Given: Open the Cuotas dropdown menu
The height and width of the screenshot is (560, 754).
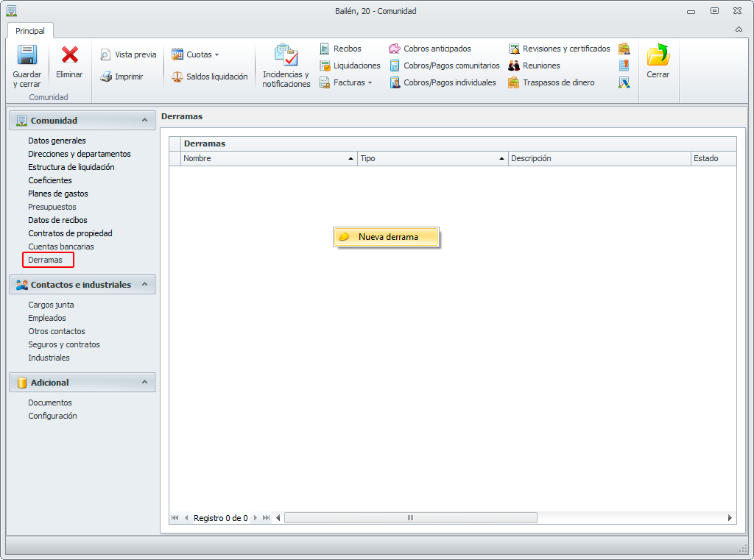Looking at the screenshot, I should coord(195,54).
